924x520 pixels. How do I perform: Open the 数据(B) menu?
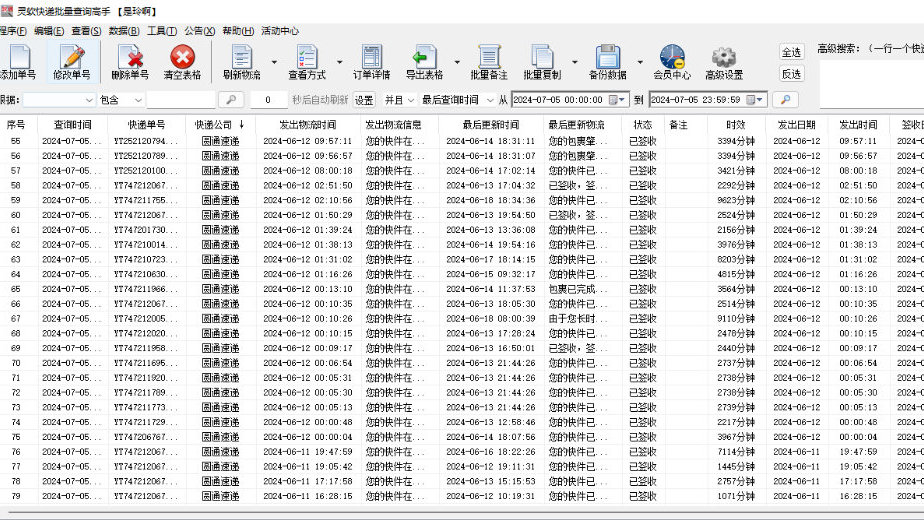pyautogui.click(x=124, y=31)
